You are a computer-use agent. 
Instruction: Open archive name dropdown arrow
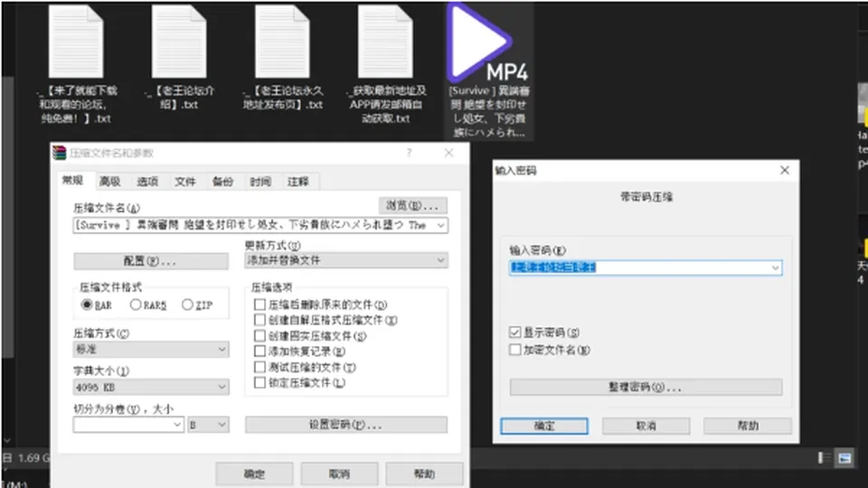point(440,225)
